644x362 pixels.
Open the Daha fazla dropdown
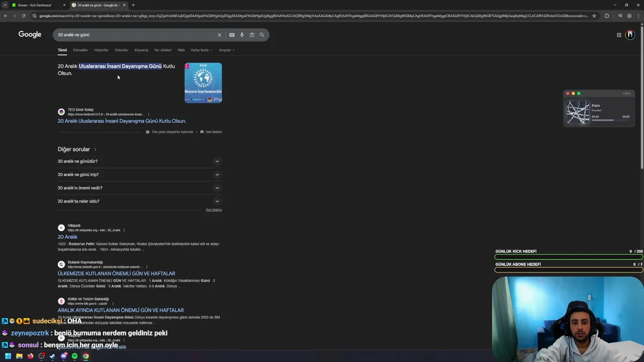coord(201,50)
